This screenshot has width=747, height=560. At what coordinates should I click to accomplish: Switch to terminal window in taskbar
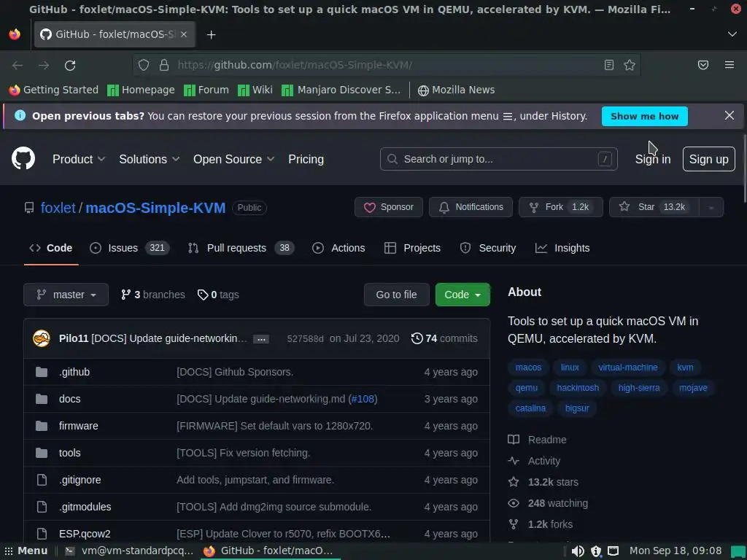(129, 551)
